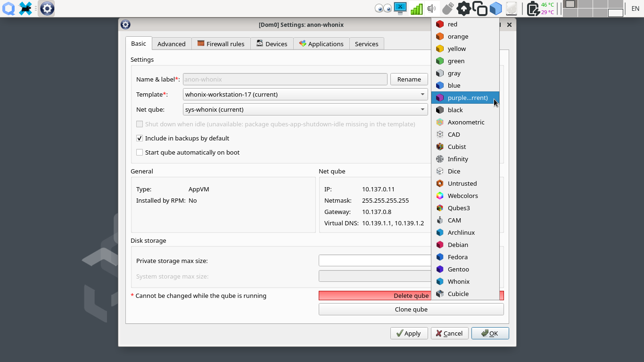
Task: Switch to the Basic tab
Action: 139,43
